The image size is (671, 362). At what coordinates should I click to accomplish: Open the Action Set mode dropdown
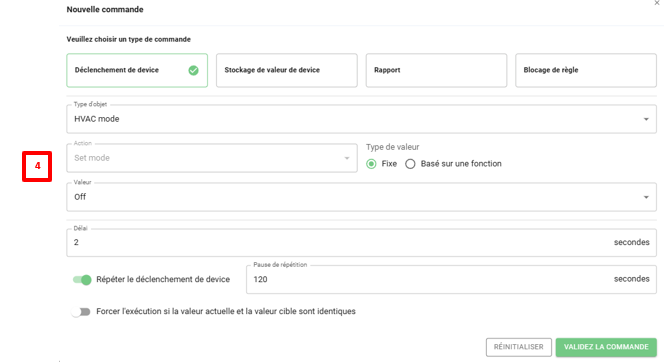coord(212,158)
